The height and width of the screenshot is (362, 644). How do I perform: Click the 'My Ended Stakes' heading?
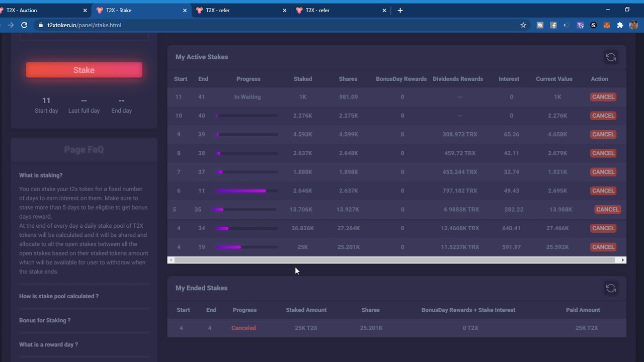coord(201,288)
